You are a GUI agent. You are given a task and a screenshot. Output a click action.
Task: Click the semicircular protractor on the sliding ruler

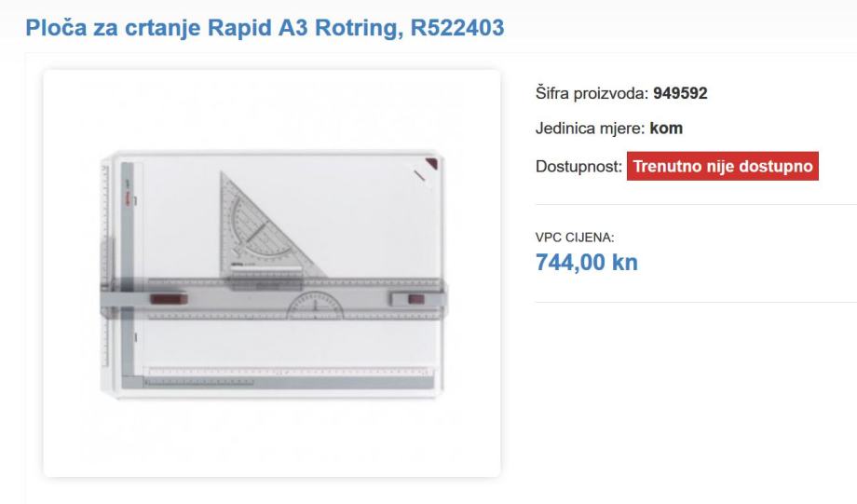[x=316, y=305]
